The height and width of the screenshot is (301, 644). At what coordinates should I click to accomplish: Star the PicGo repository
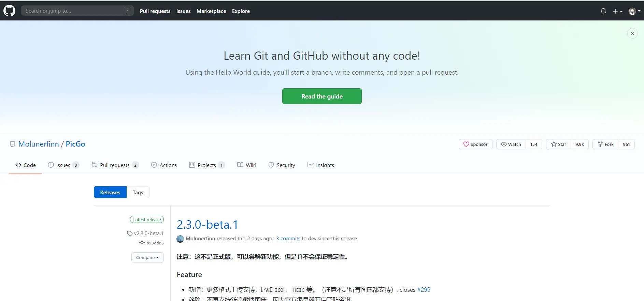(x=558, y=144)
